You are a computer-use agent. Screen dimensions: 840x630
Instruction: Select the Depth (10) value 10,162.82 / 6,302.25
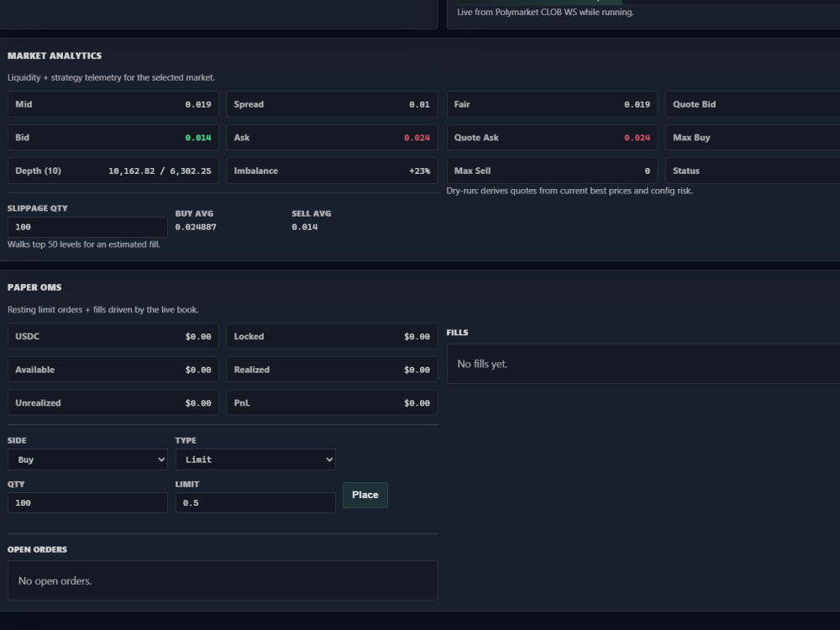click(160, 171)
